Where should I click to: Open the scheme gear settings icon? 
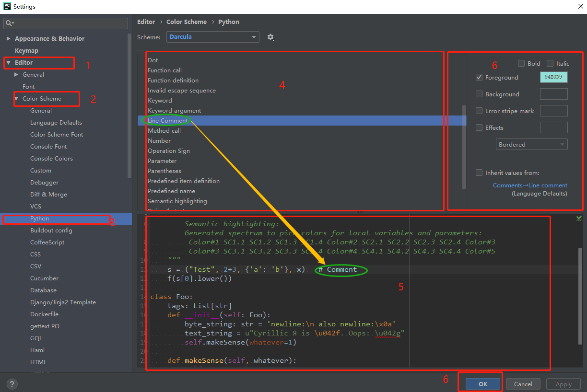(x=270, y=37)
